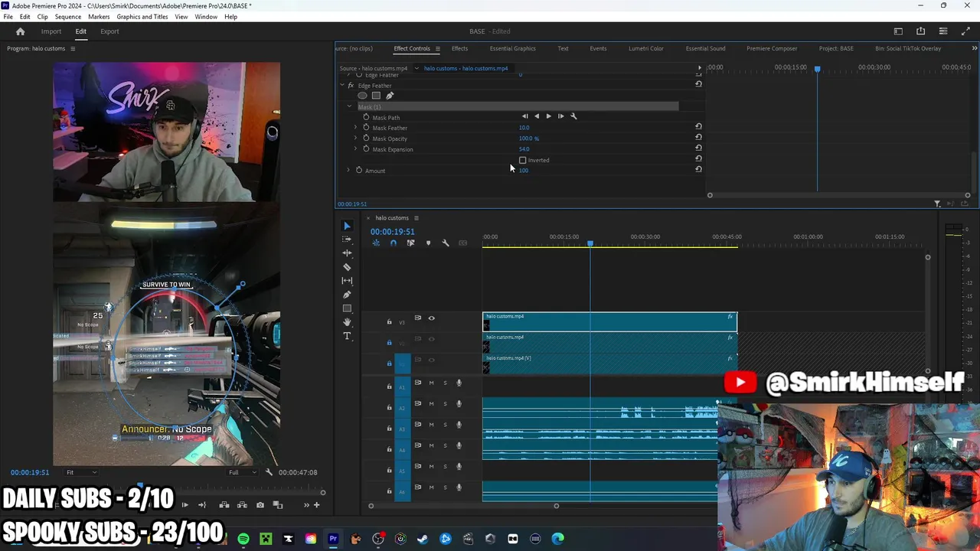Screen dimensions: 980x551
Task: Switch to the Lumetri Color tab
Action: [645, 48]
